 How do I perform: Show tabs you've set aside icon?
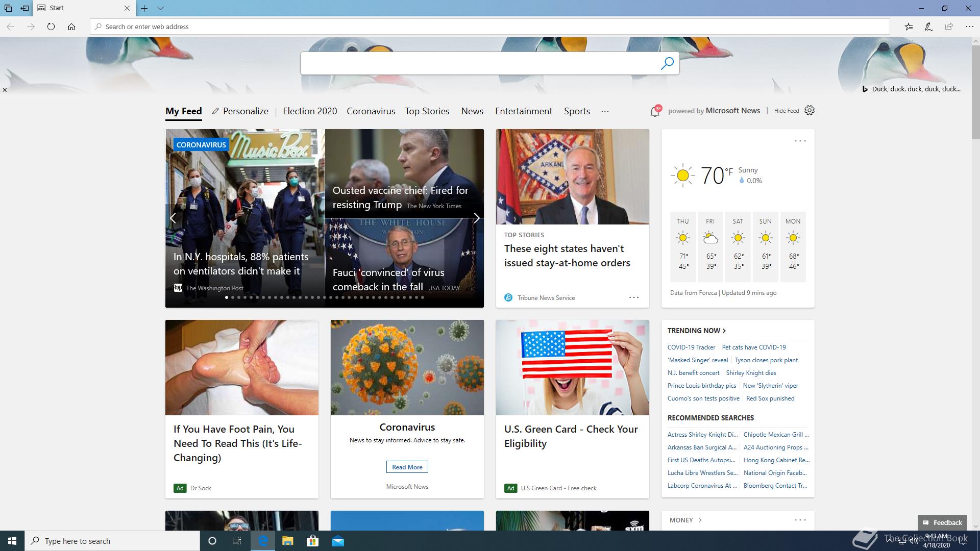pos(8,8)
